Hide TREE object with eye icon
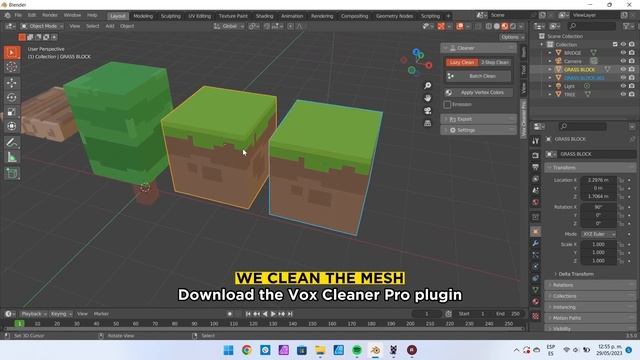This screenshot has width=640, height=360. [x=623, y=94]
